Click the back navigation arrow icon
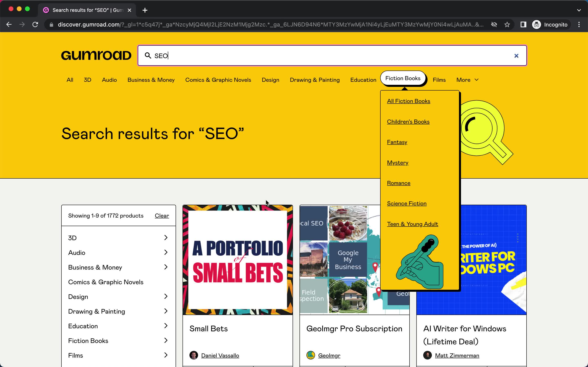 9,24
